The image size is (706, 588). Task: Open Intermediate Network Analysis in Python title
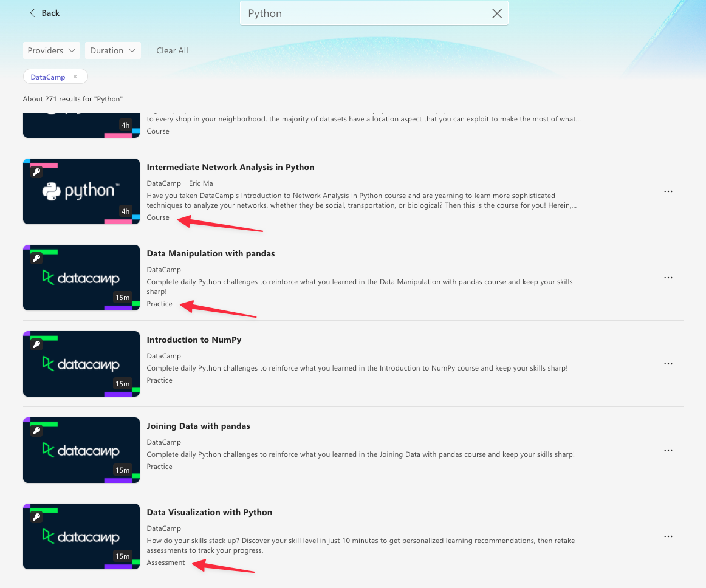230,167
